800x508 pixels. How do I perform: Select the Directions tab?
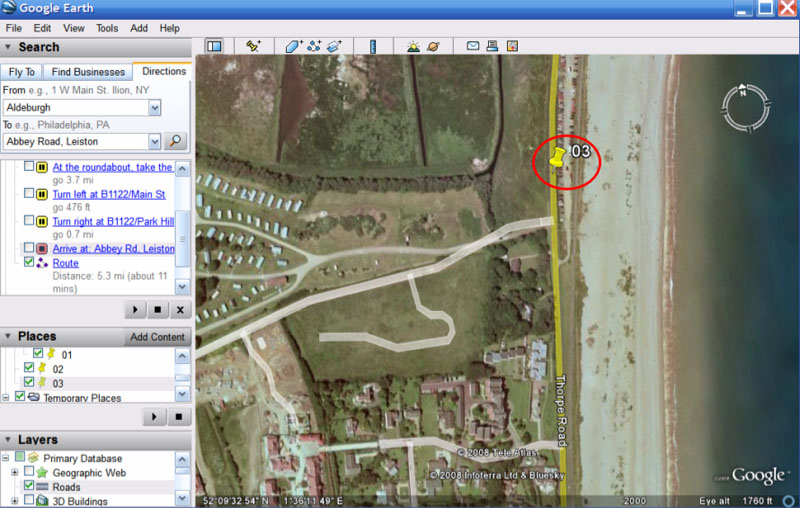pos(164,71)
